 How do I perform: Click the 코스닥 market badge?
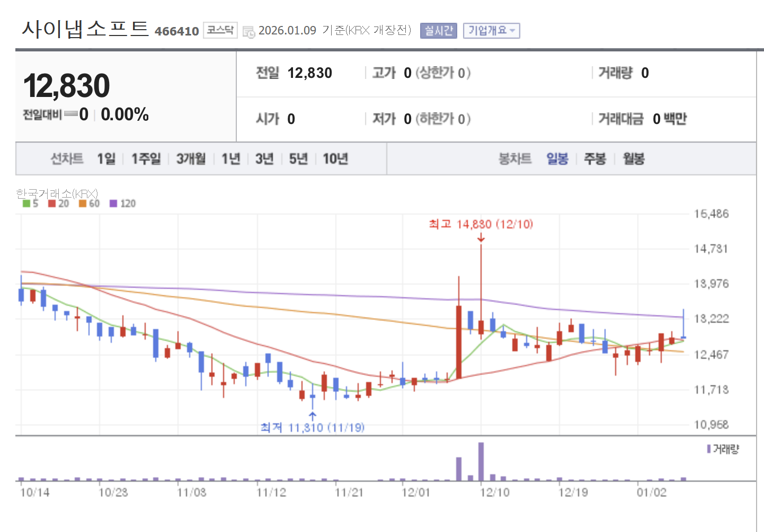pyautogui.click(x=220, y=30)
